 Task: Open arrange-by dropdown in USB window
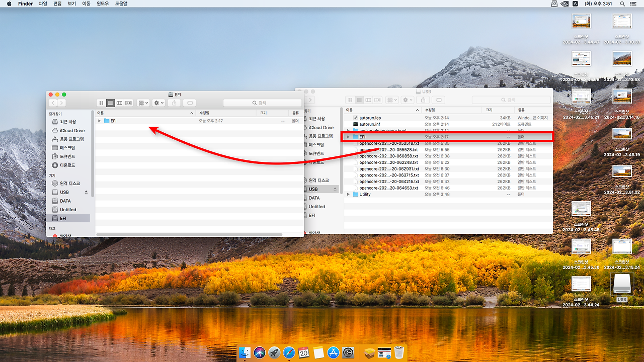[392, 100]
